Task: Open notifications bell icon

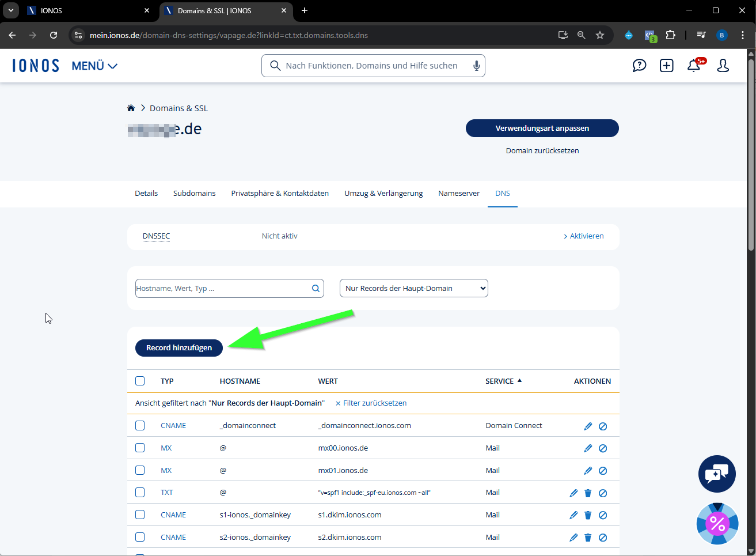Action: point(694,66)
